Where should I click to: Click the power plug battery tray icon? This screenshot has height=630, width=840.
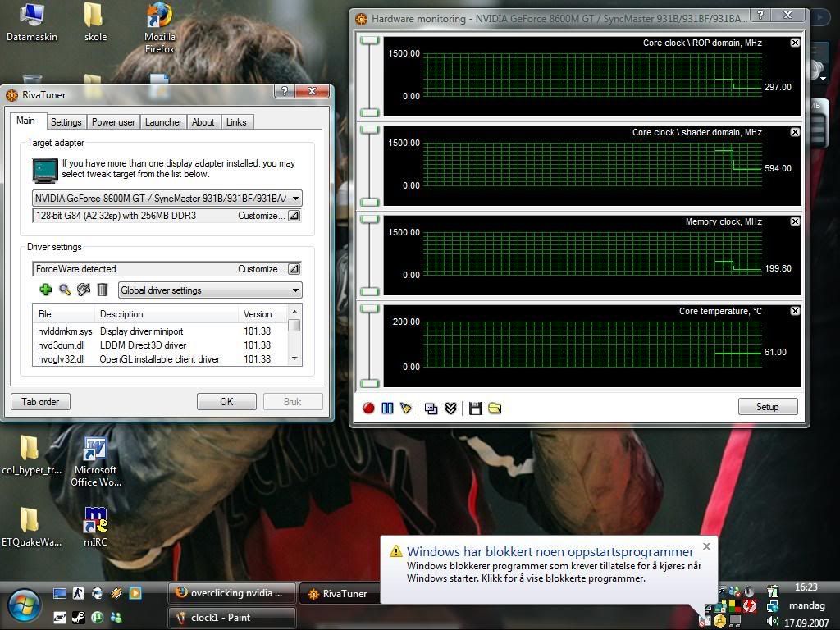click(x=773, y=591)
